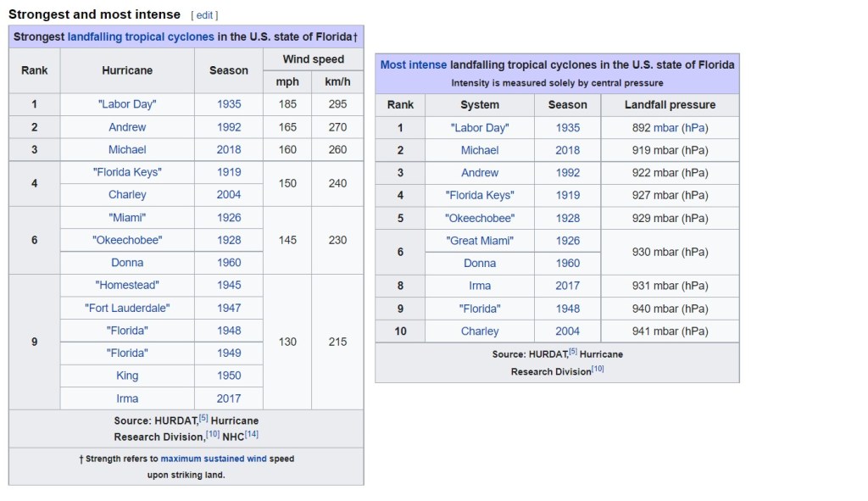868x501 pixels.
Task: Click the King hurricane link
Action: pos(127,376)
